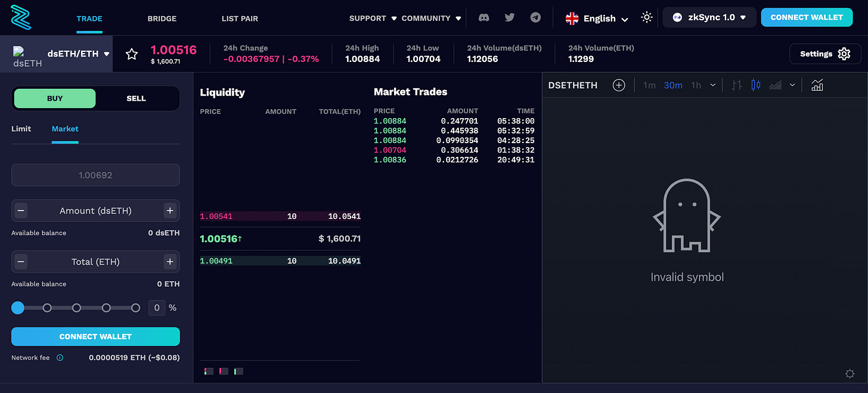Set the percentage slider to the 50% stop
The height and width of the screenshot is (393, 868).
(76, 308)
